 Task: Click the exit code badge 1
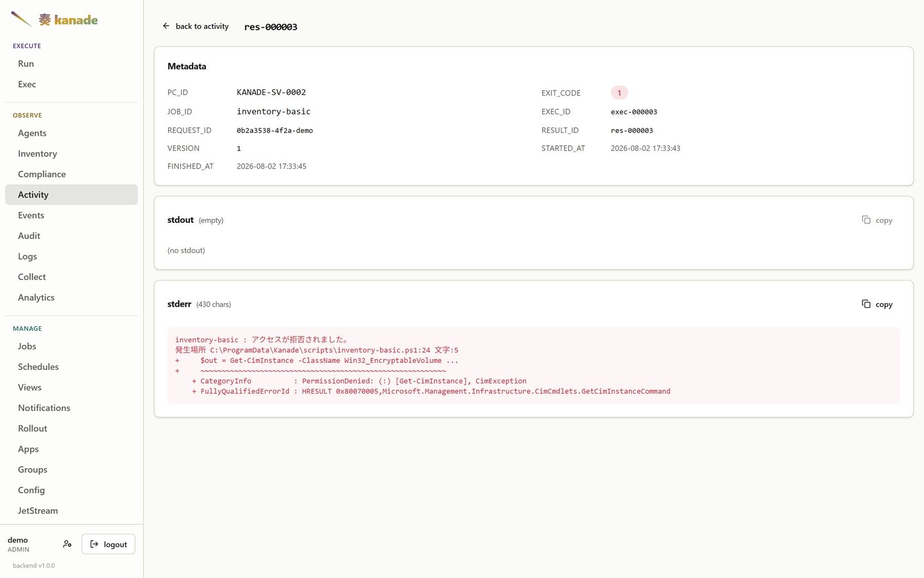pos(619,92)
